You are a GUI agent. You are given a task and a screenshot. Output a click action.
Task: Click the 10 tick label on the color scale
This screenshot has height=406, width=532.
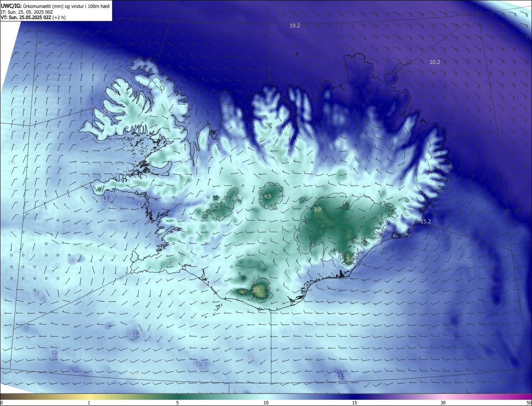click(x=266, y=403)
